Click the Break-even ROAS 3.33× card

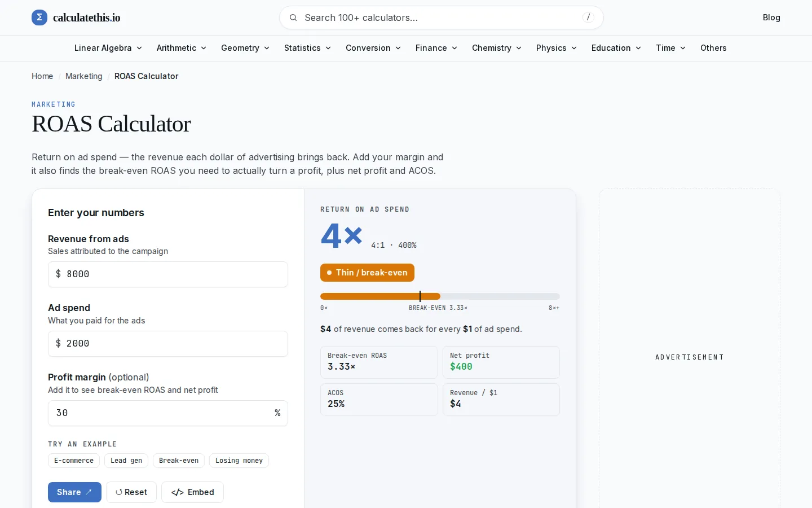pos(379,362)
